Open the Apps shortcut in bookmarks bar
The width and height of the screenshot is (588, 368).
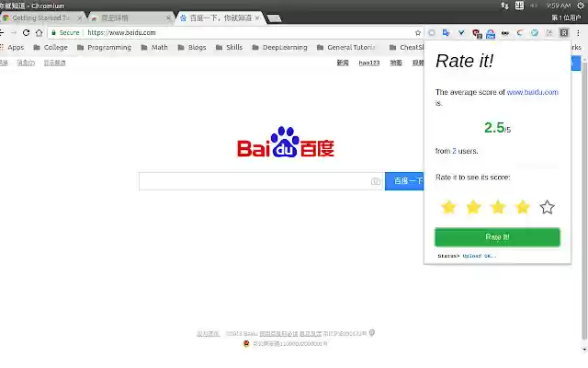12,47
